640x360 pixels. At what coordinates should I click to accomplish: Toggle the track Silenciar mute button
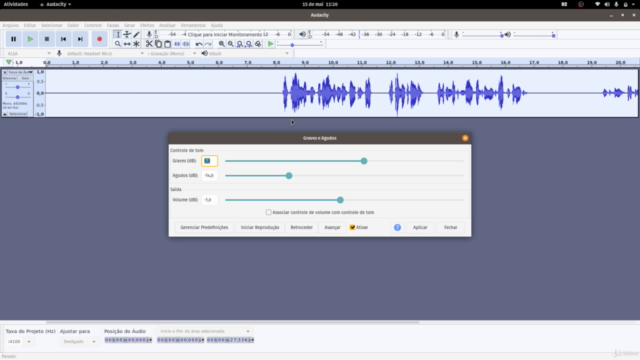10,78
